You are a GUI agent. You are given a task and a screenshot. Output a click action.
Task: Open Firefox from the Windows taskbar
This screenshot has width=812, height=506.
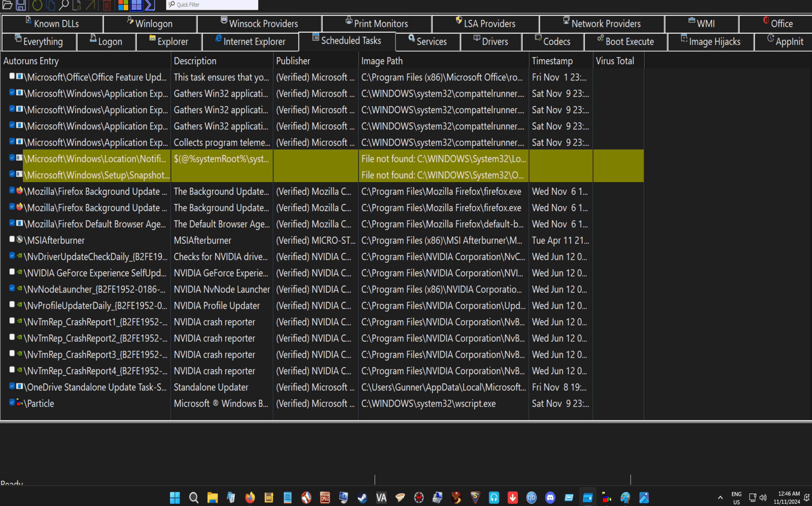[250, 497]
